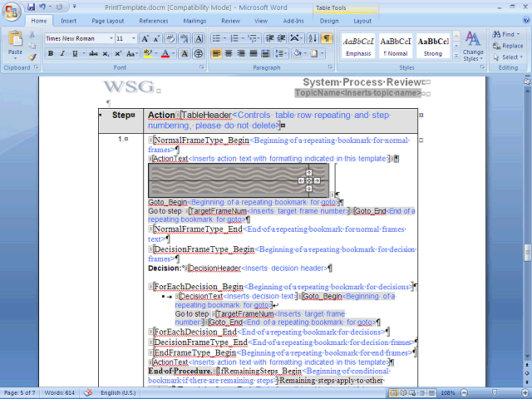Apply the Emphasis style
The image size is (532, 399).
358,46
